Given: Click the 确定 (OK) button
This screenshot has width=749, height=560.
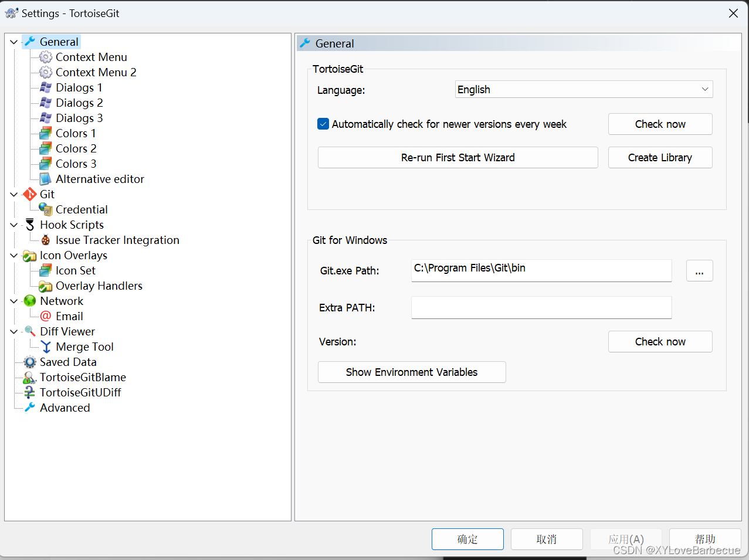Looking at the screenshot, I should (467, 539).
